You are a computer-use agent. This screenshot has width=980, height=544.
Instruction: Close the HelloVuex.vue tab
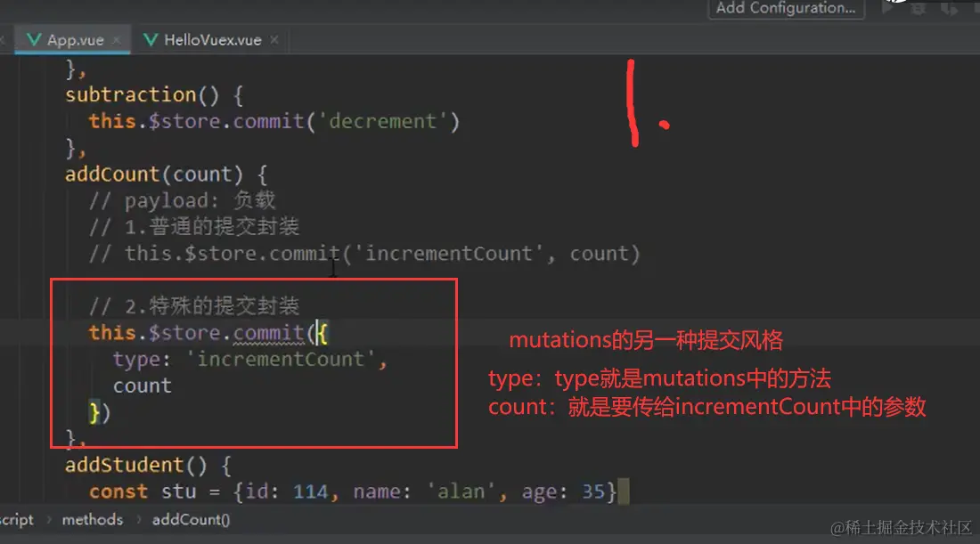click(274, 40)
